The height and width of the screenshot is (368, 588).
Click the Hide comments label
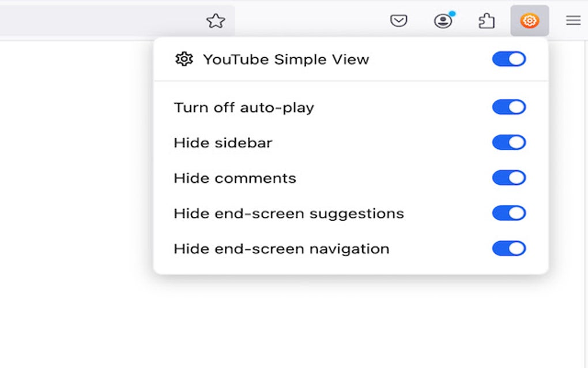(x=235, y=178)
